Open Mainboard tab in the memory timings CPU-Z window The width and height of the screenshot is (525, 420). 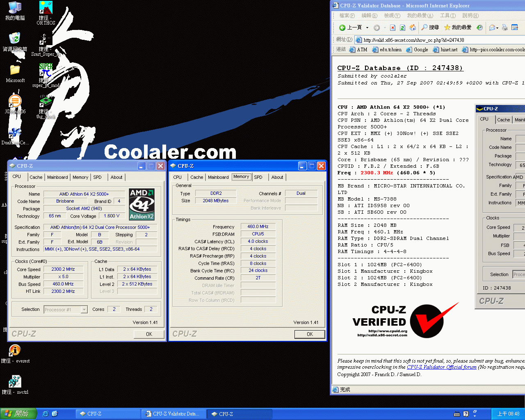[x=218, y=177]
